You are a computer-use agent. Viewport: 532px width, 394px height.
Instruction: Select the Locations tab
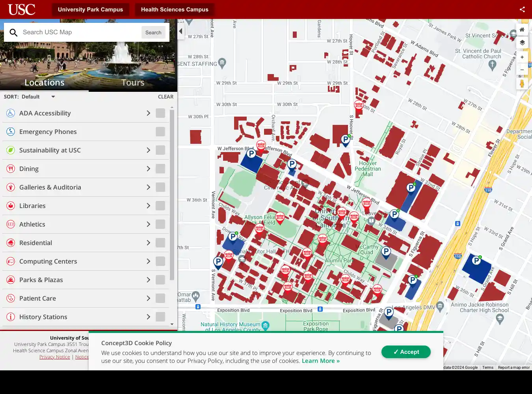tap(44, 82)
